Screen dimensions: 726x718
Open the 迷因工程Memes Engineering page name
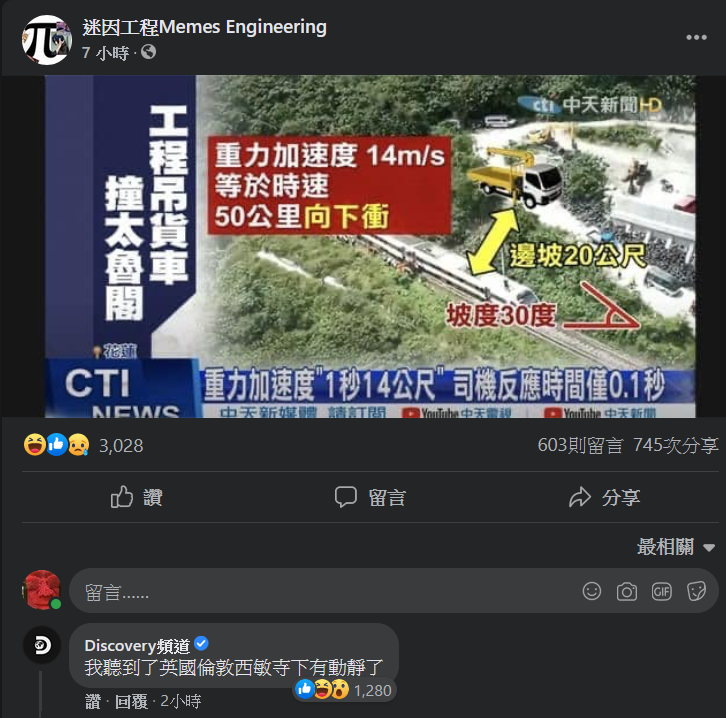(205, 27)
